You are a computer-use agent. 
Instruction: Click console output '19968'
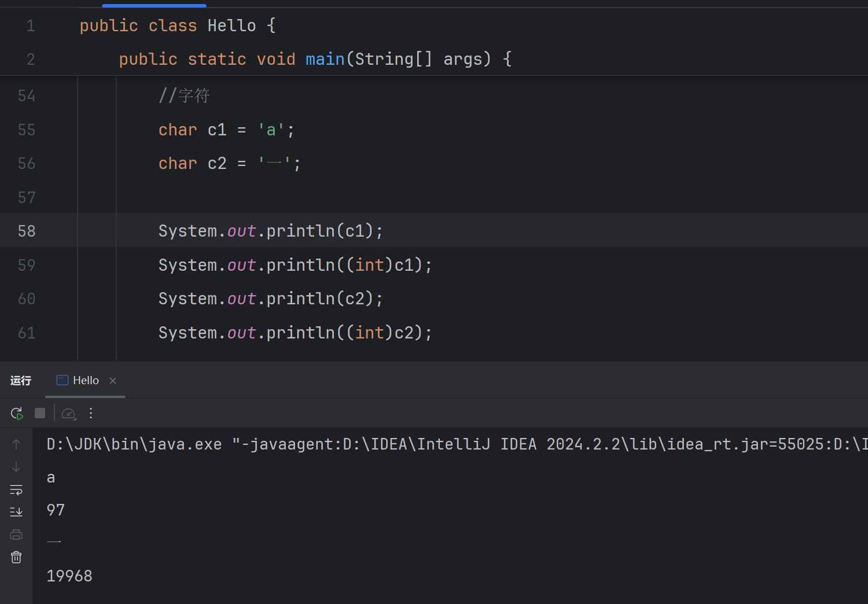click(69, 576)
